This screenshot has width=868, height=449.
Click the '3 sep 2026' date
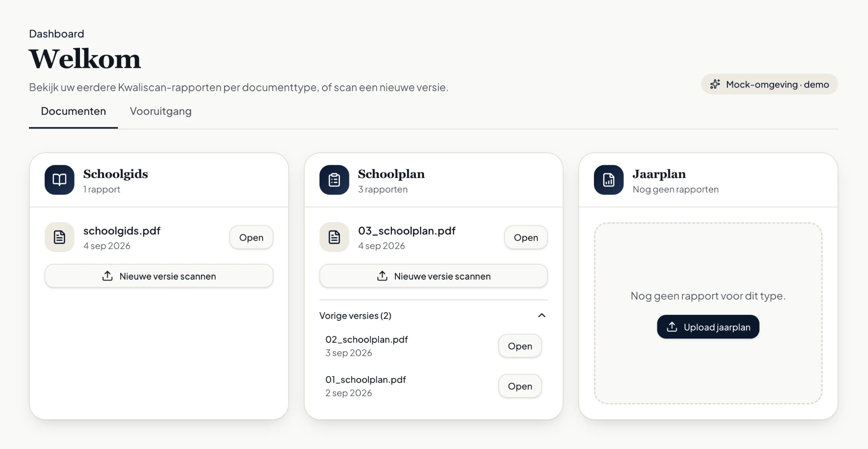coord(349,353)
